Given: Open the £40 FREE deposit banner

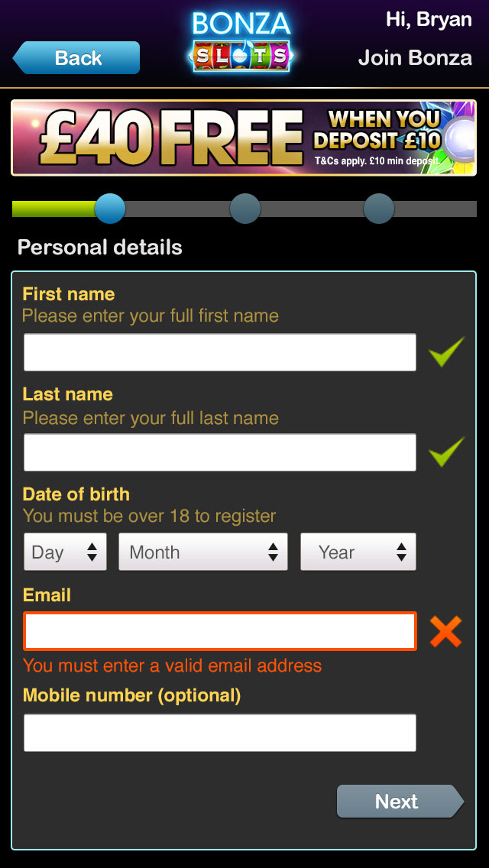Looking at the screenshot, I should (244, 138).
